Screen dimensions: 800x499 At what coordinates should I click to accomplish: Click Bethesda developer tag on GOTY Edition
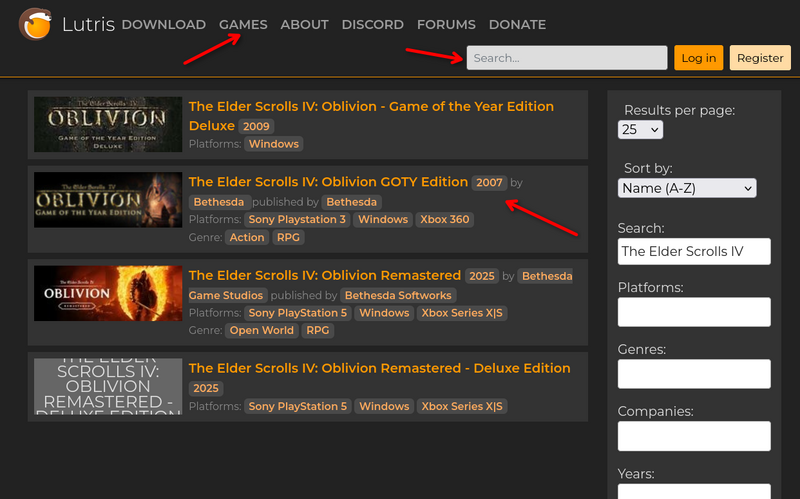tap(219, 202)
